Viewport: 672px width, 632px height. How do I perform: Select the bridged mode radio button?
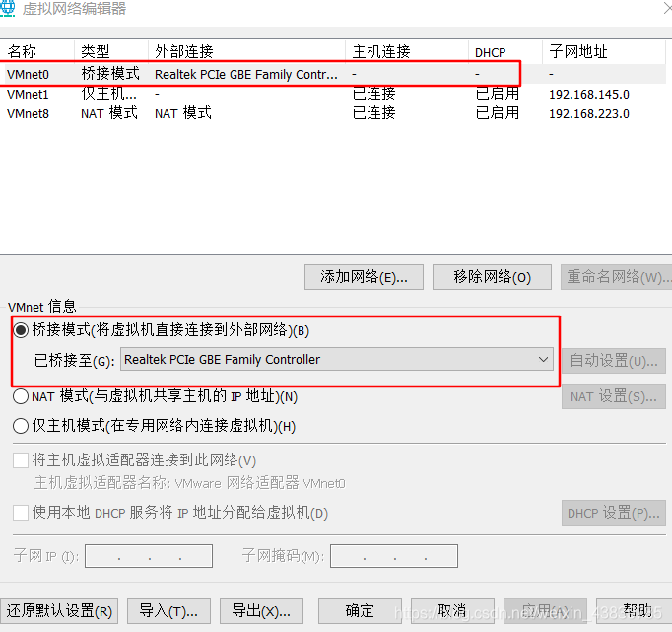(21, 330)
